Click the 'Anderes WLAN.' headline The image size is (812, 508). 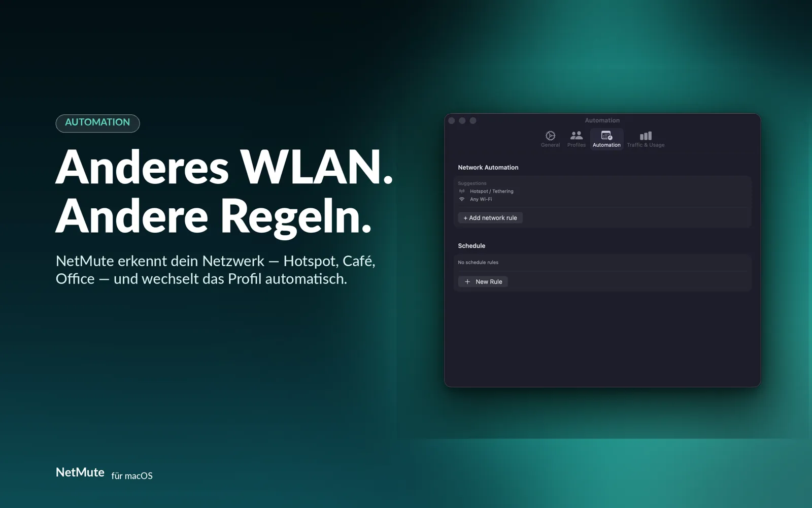[224, 167]
